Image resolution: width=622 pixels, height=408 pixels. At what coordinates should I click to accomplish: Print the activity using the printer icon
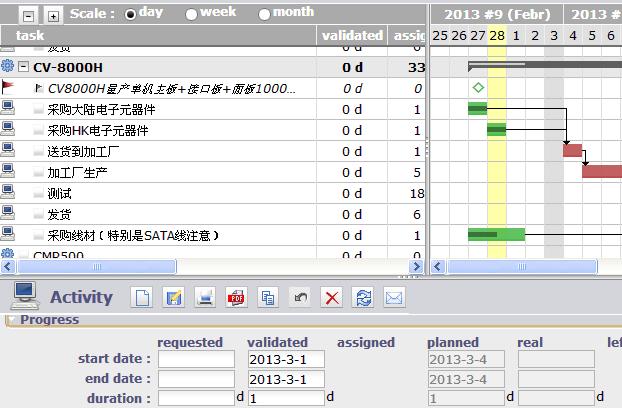[205, 297]
